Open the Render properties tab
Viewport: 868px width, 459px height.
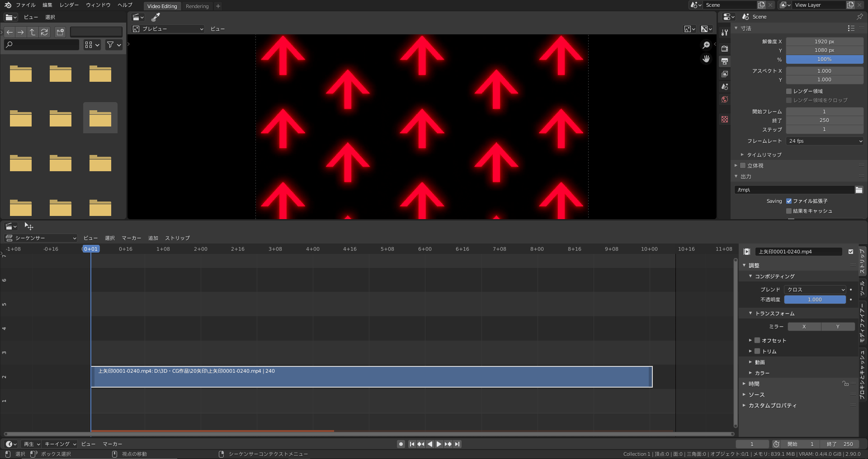725,48
